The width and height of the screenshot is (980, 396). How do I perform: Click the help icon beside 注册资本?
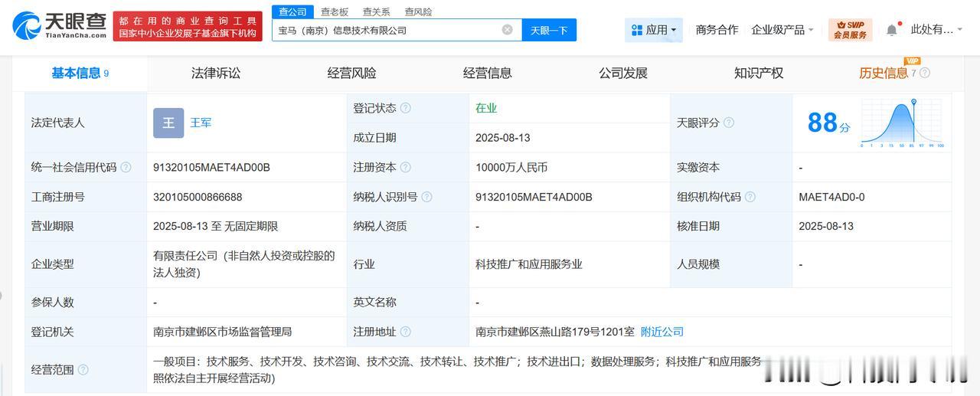[x=406, y=167]
